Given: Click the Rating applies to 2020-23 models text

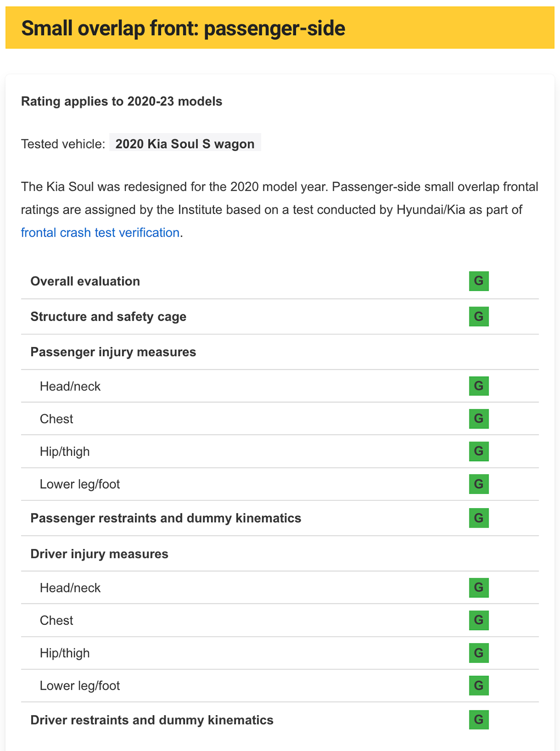Looking at the screenshot, I should coord(122,101).
